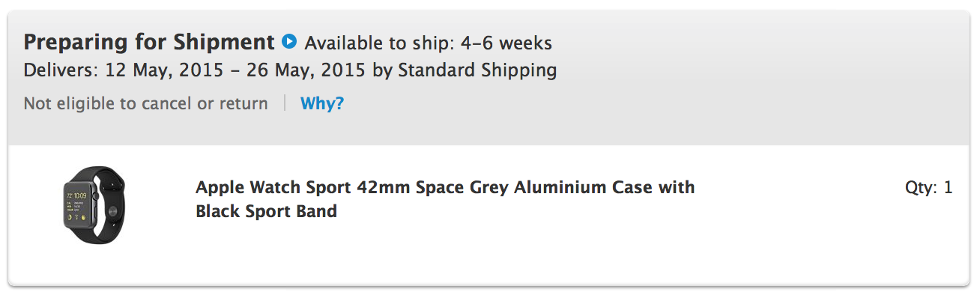Click the '12 May, 2015' delivery start date
The height and width of the screenshot is (295, 980).
pos(165,71)
